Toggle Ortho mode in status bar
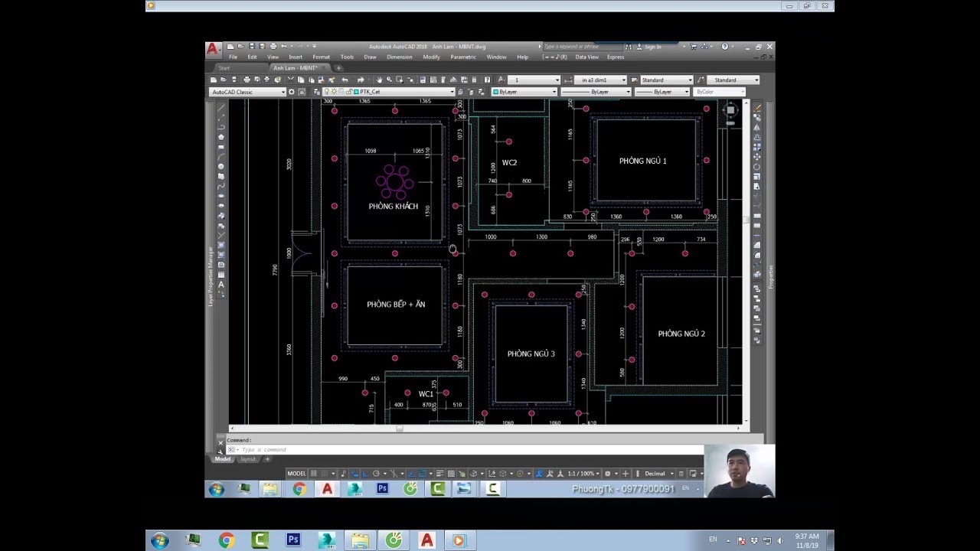 click(x=364, y=474)
